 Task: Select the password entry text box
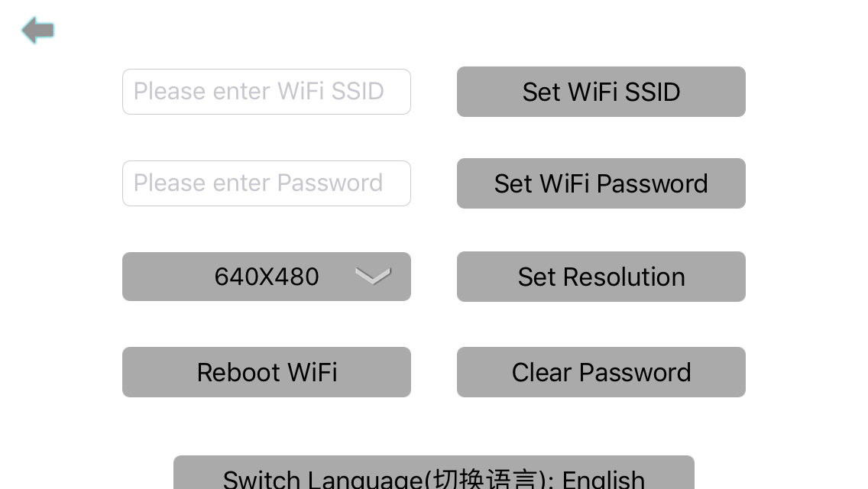266,183
